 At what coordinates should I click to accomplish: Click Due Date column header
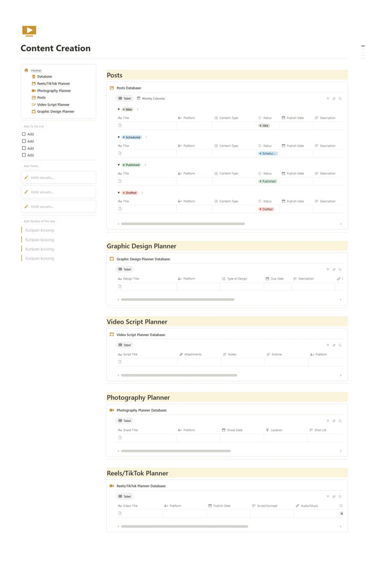click(275, 279)
